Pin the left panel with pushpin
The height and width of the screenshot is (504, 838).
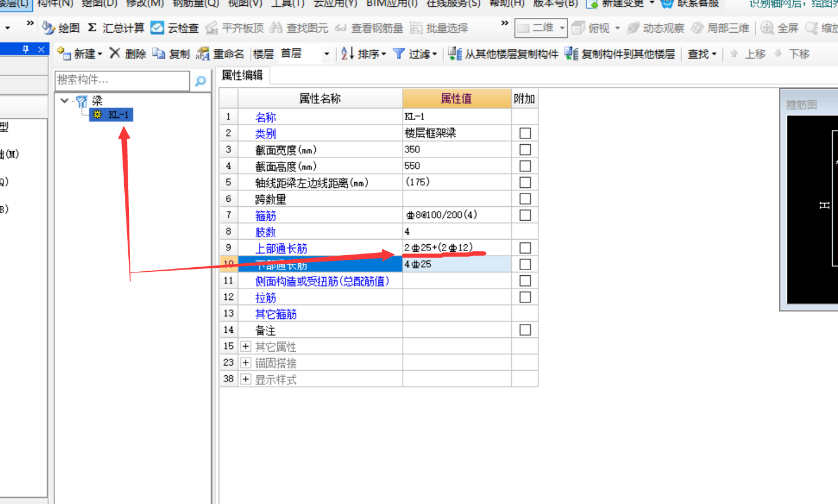point(25,49)
